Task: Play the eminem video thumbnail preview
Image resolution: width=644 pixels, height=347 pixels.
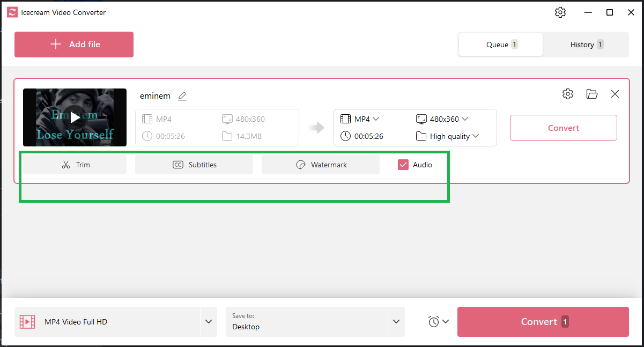Action: click(75, 117)
